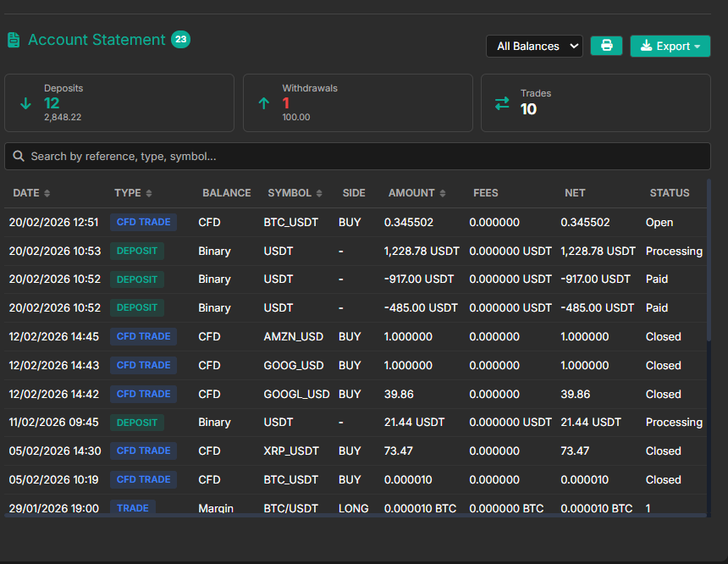728x564 pixels.
Task: Select the Withdrawals summary card
Action: click(x=357, y=102)
